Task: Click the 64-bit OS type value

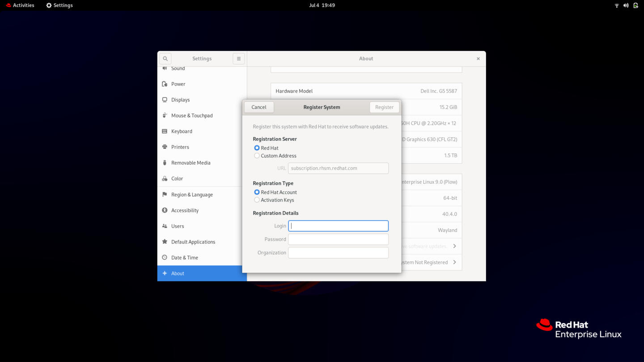Action: [450, 198]
